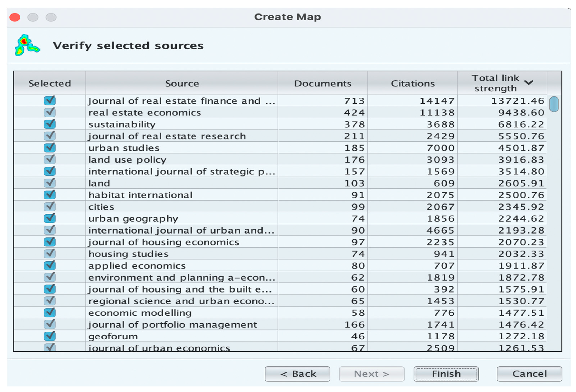Image resolution: width=576 pixels, height=392 pixels.
Task: Toggle the cities source checkbox
Action: (49, 206)
